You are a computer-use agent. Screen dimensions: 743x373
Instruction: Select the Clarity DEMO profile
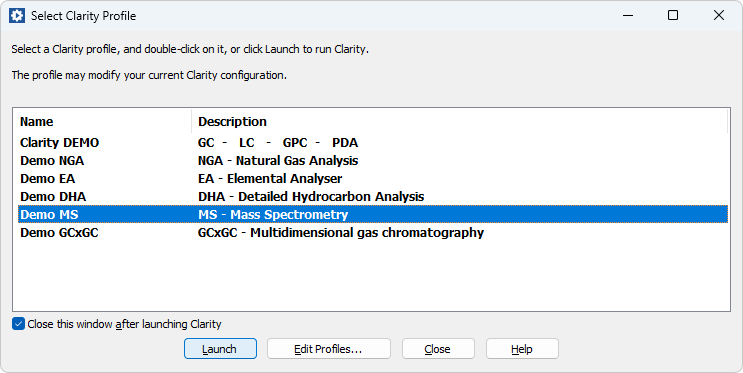point(372,143)
